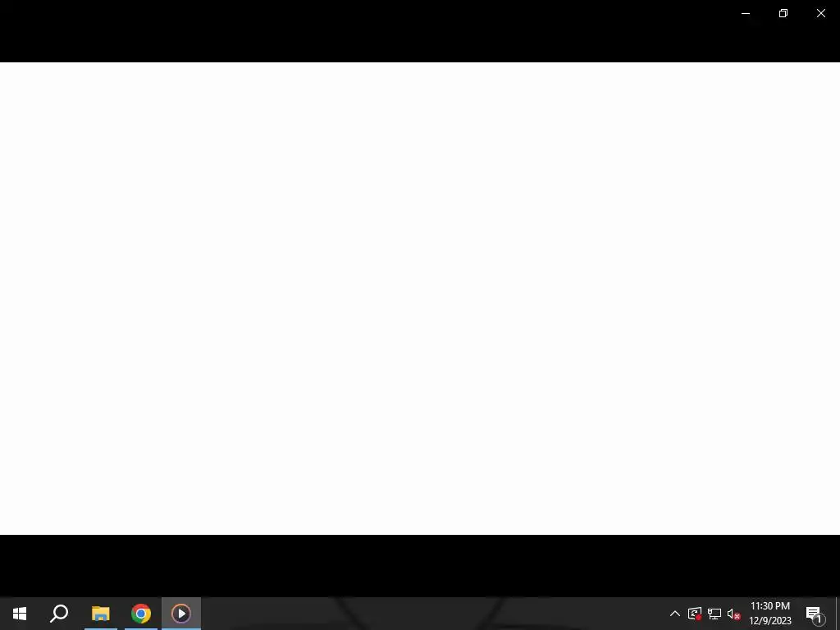Viewport: 840px width, 630px height.
Task: Open the Windows Start menu
Action: [20, 614]
